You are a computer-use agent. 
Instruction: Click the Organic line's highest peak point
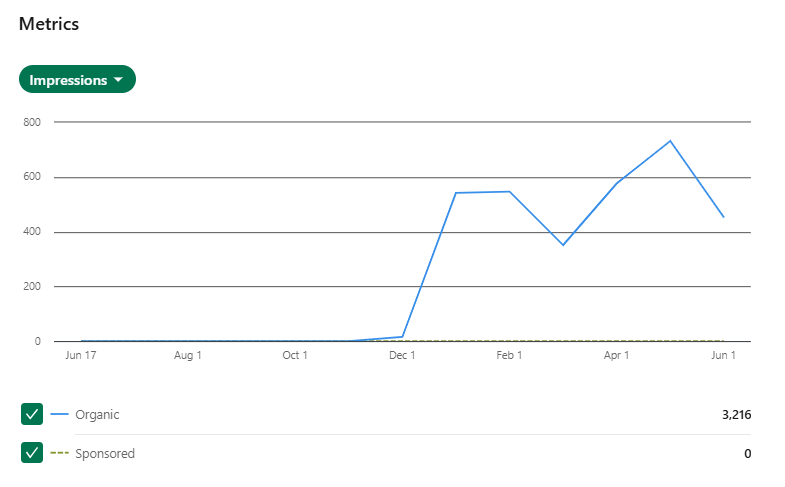pos(670,141)
